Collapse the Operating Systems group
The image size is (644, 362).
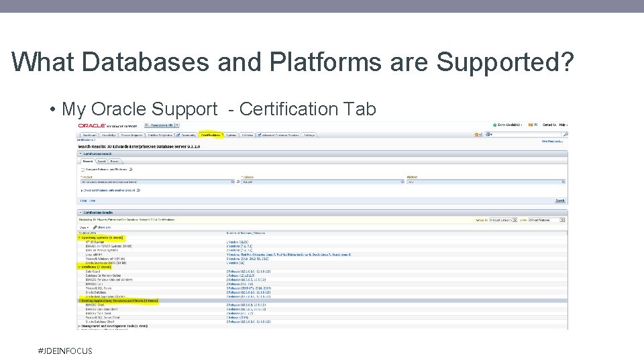click(79, 237)
